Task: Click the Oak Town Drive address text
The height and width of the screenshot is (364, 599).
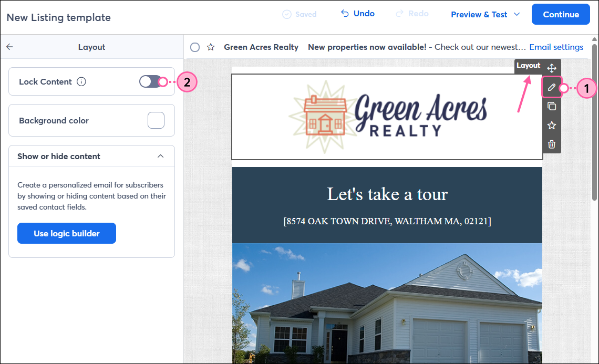Action: click(387, 221)
